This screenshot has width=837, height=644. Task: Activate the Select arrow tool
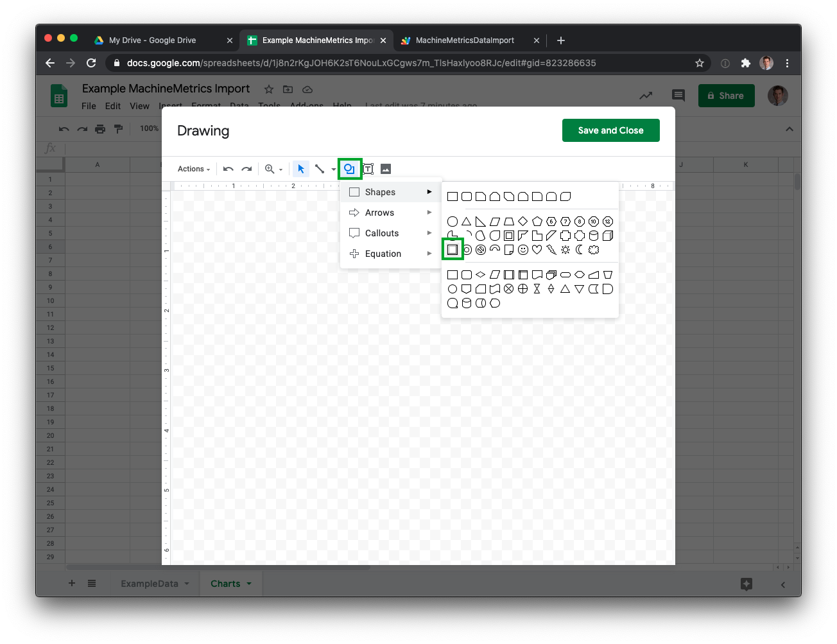301,169
